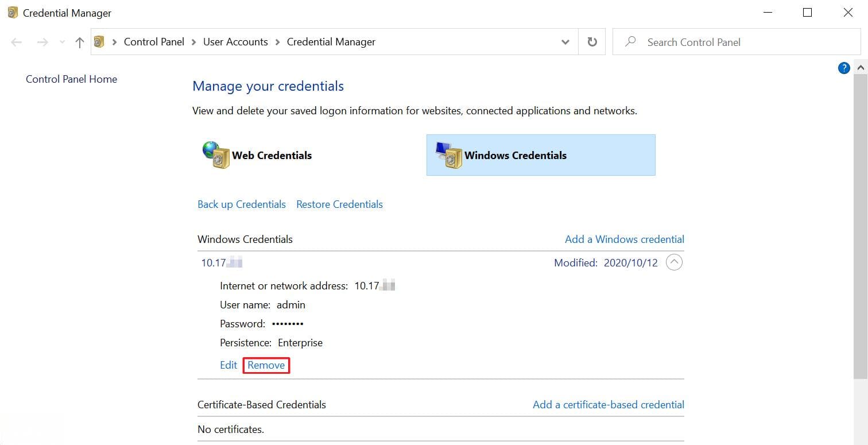Click the Windows Credentials monitor safe icon

click(449, 155)
